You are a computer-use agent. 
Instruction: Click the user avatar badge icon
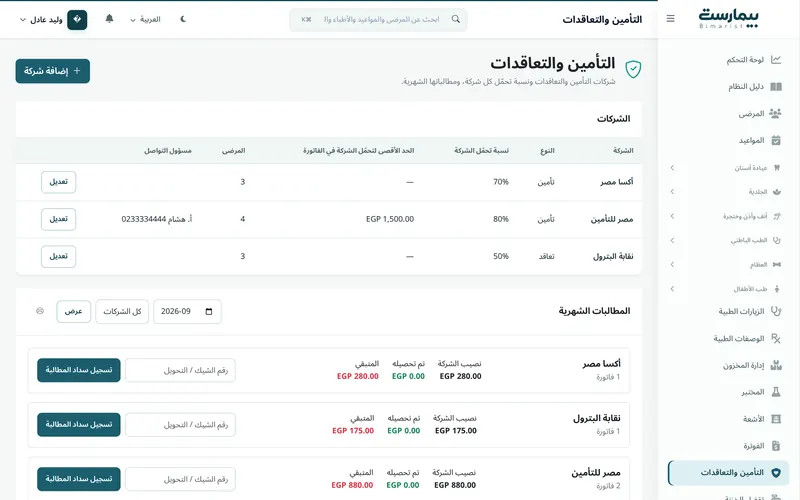77,19
